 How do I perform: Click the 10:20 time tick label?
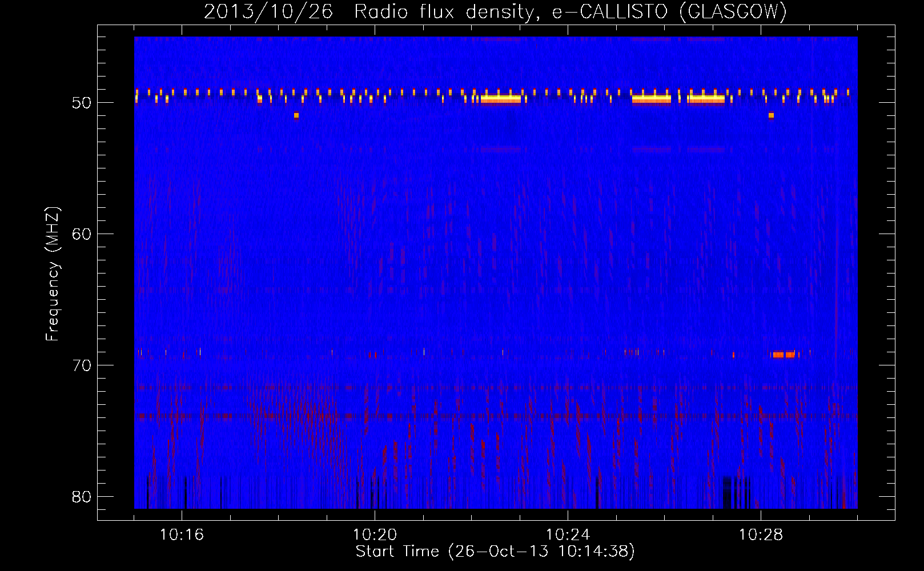click(x=375, y=535)
